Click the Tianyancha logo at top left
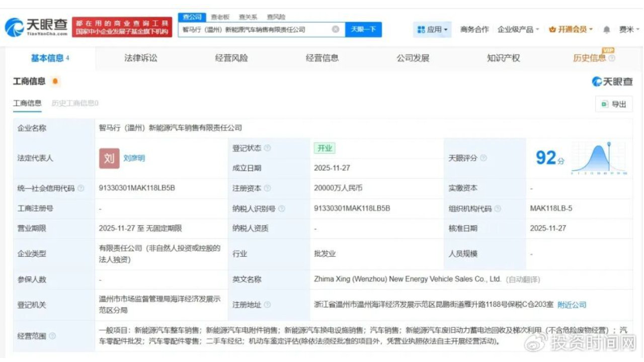 [36, 27]
